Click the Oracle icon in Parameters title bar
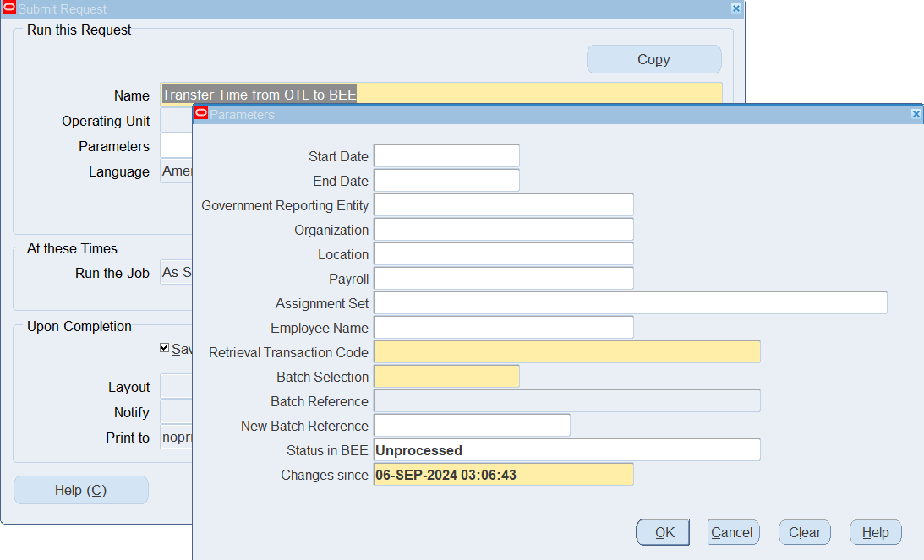Image resolution: width=924 pixels, height=560 pixels. tap(201, 114)
